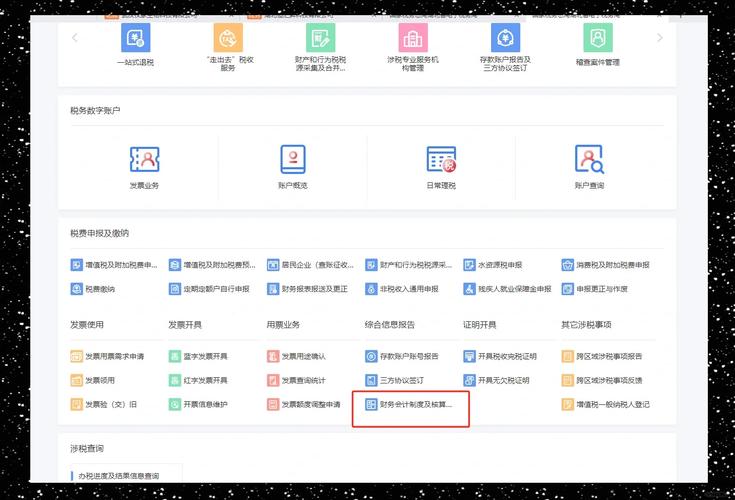Screen dimensions: 735x500
Task: Click the 税务数字账户 section title
Action: click(95, 111)
